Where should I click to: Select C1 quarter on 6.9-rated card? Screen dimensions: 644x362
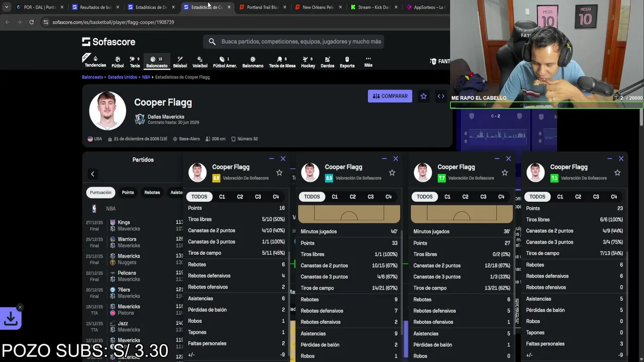pos(222,197)
